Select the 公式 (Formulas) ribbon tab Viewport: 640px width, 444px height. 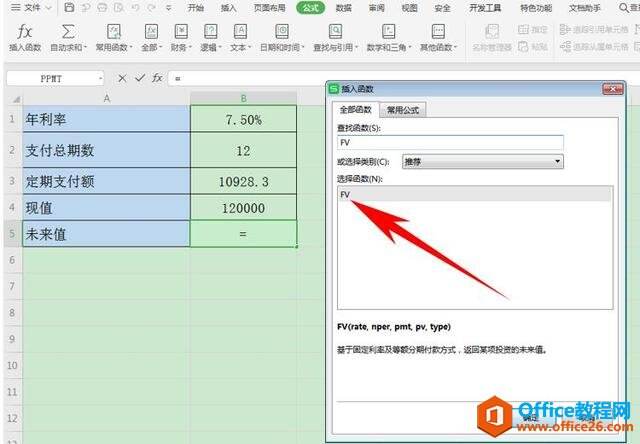pyautogui.click(x=311, y=7)
